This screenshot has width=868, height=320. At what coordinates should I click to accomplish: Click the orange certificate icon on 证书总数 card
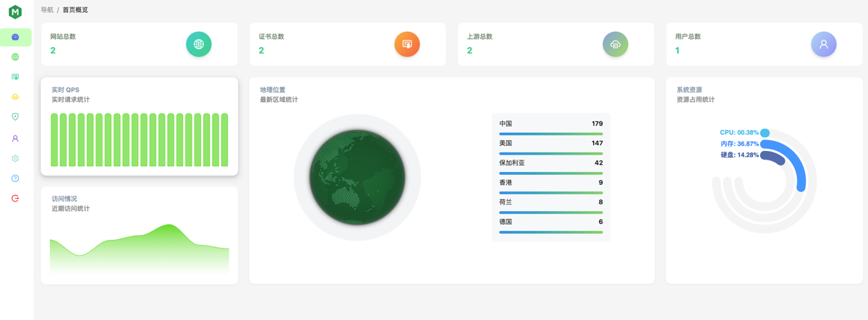407,44
